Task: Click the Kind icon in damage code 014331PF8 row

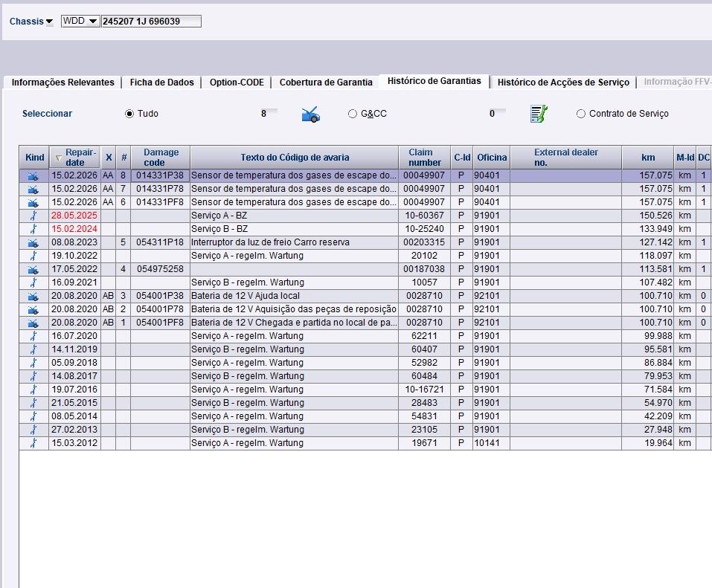Action: (x=33, y=202)
